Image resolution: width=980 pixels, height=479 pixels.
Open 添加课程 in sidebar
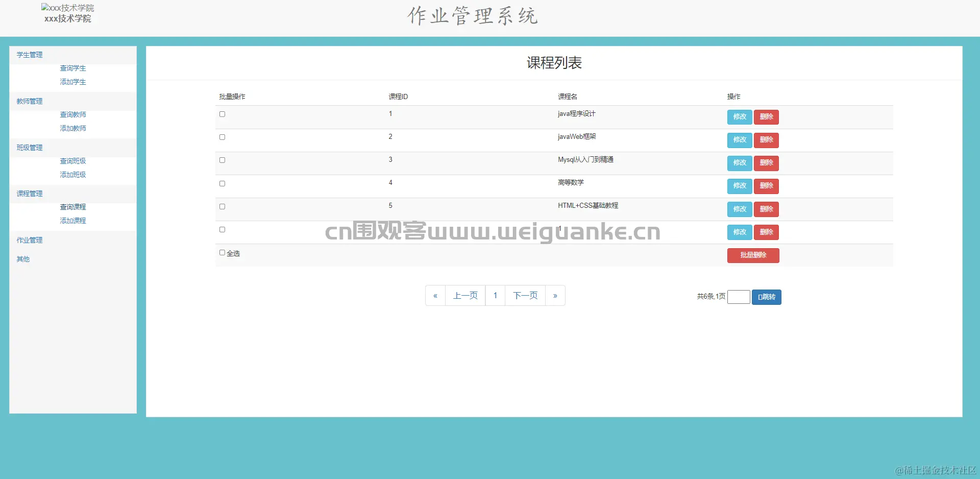pos(73,221)
